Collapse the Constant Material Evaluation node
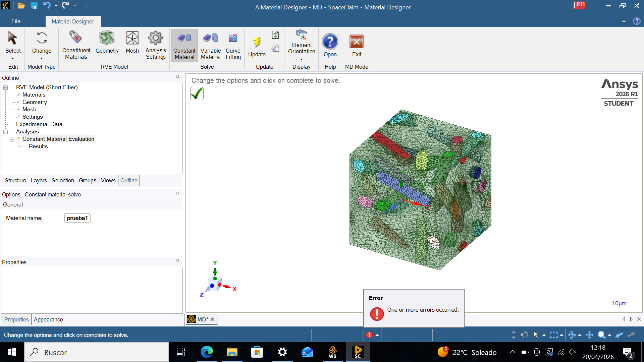 (x=12, y=139)
